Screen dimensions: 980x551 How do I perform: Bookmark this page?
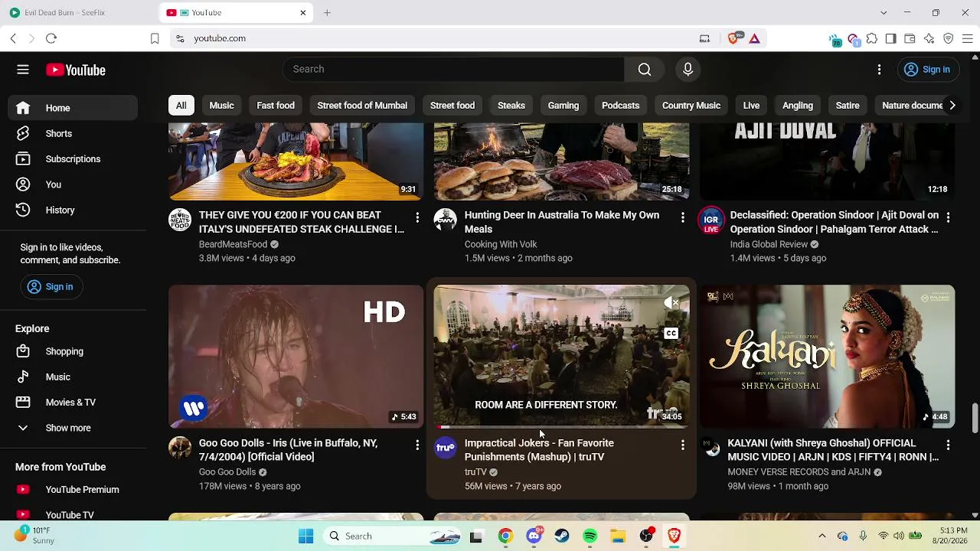click(155, 38)
